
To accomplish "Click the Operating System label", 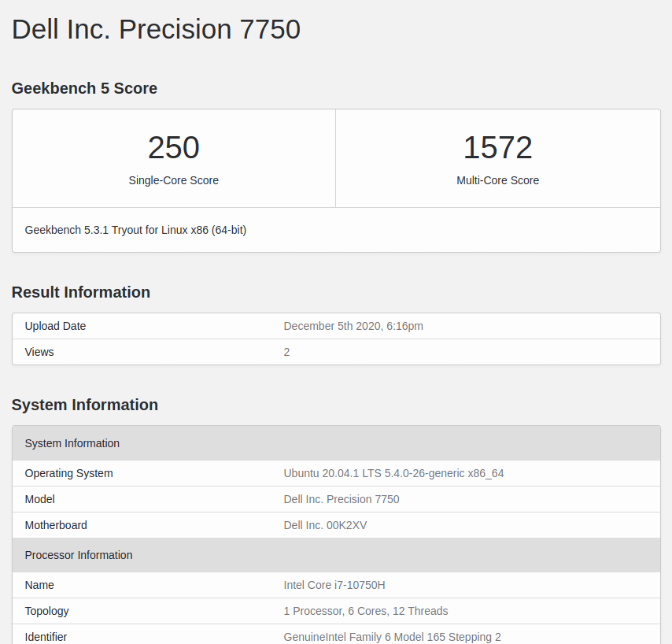I will (x=69, y=473).
